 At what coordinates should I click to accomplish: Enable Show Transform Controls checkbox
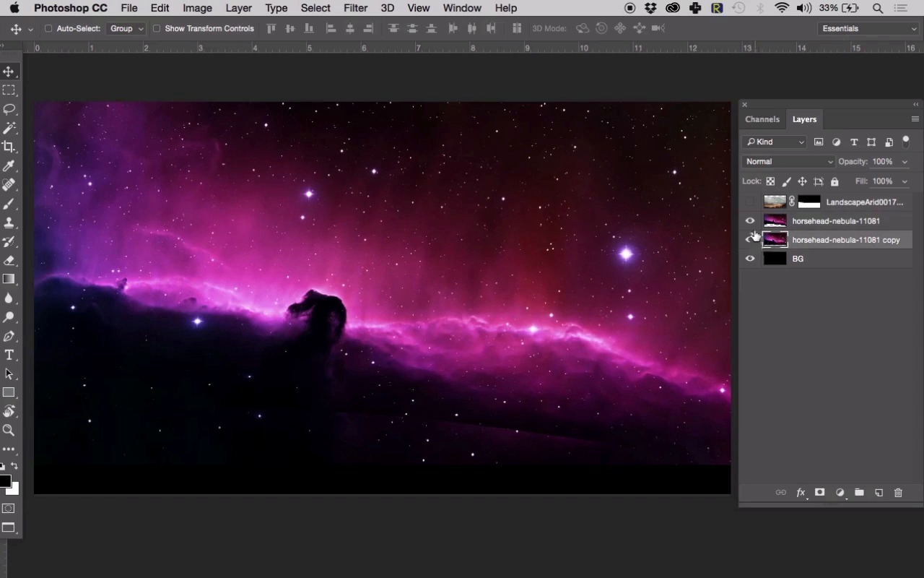(x=157, y=29)
